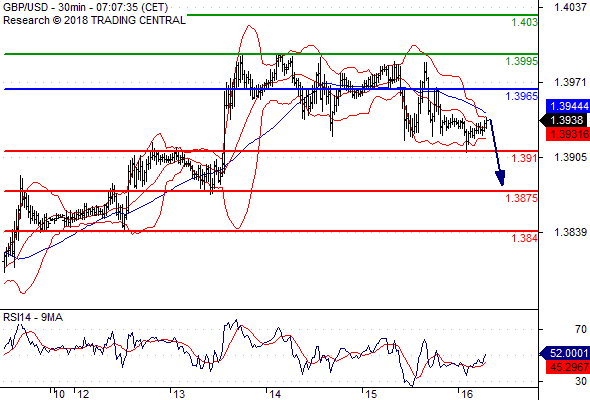Click the 52.0001 RSI value tag

tap(565, 353)
